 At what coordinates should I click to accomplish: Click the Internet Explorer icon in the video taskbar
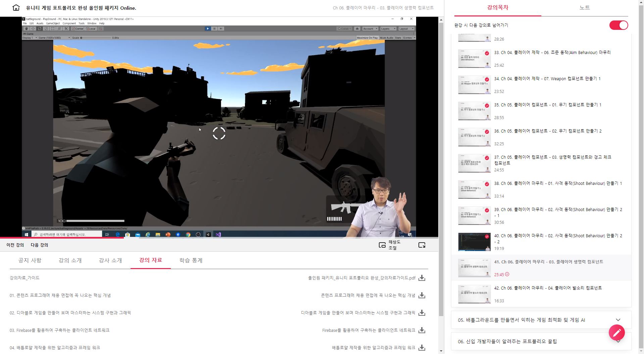148,235
